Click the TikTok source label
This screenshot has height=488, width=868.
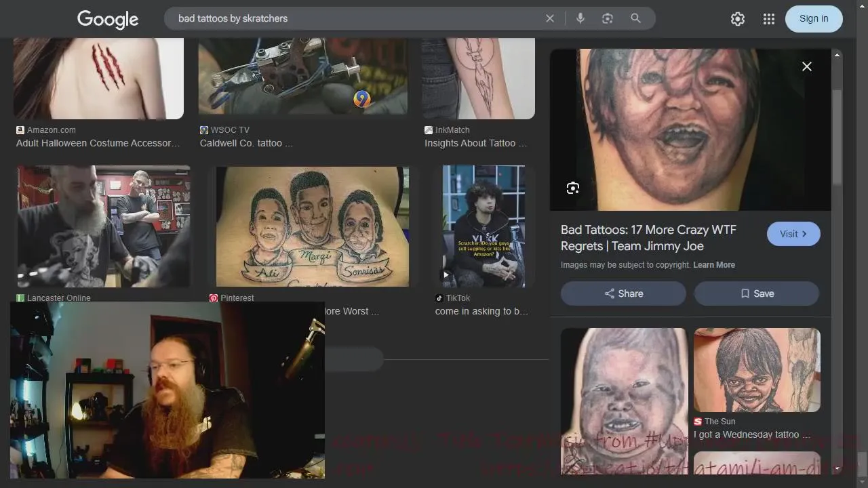click(452, 298)
